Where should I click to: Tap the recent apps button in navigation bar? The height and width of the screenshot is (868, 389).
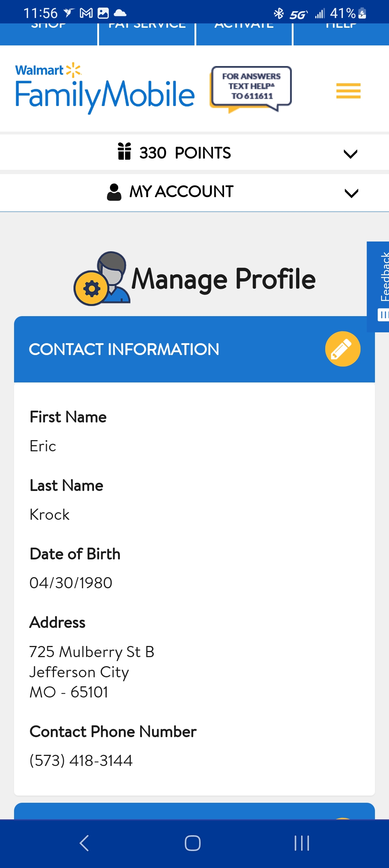301,843
